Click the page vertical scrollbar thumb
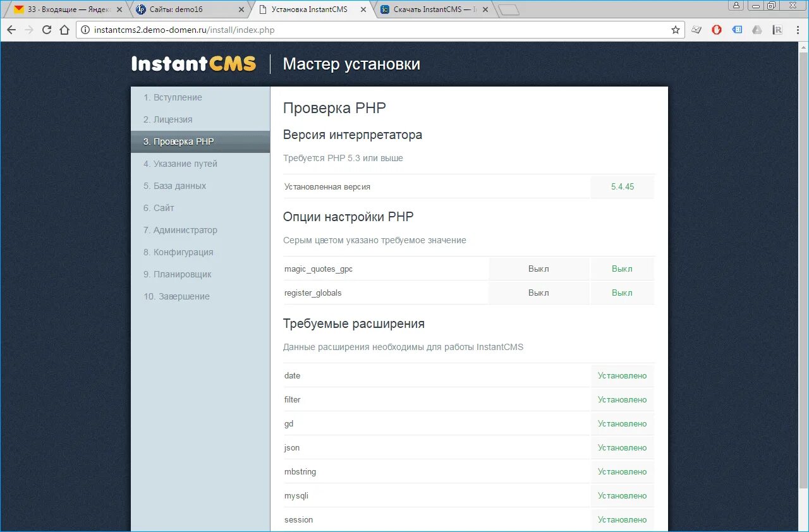 [803, 272]
